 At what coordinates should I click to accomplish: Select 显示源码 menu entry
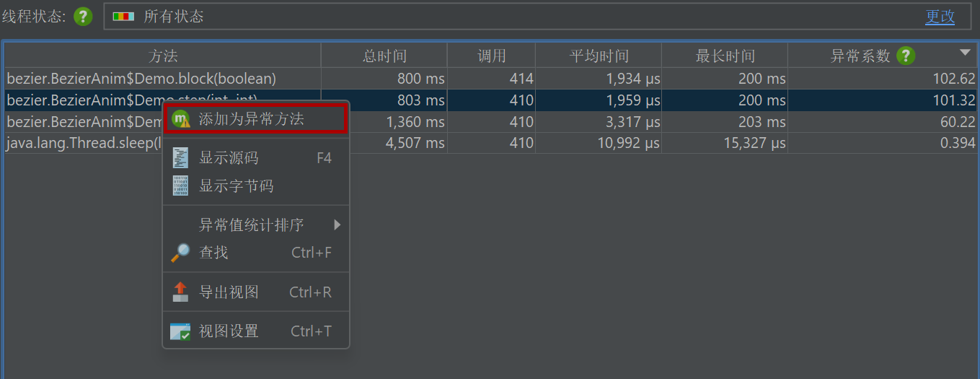(256, 158)
